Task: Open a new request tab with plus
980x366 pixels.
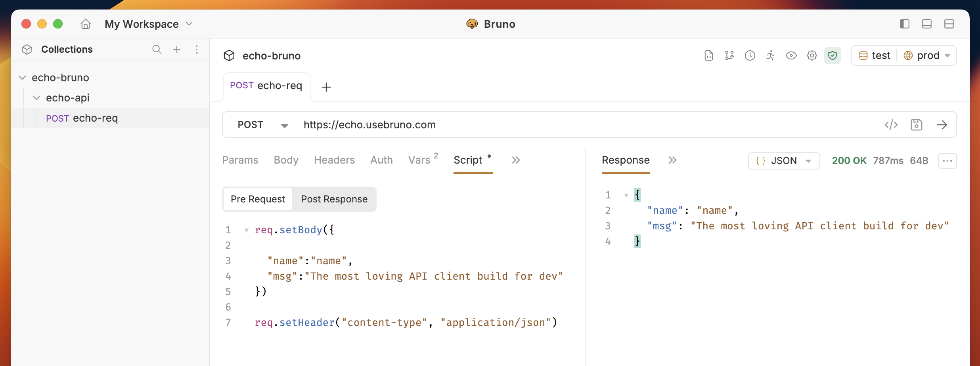Action: (x=326, y=87)
